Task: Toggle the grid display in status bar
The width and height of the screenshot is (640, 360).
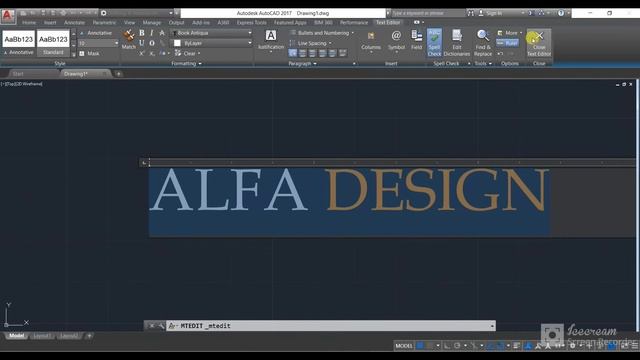Action: 420,346
